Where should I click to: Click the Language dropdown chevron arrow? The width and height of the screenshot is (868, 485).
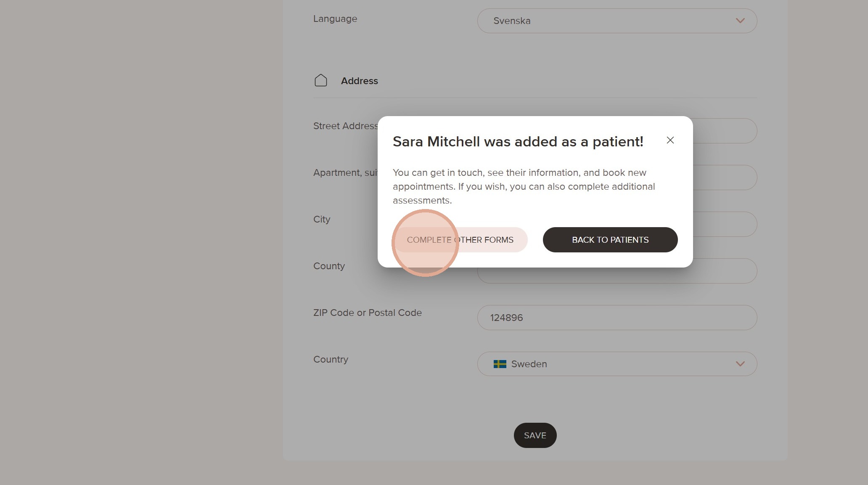740,21
